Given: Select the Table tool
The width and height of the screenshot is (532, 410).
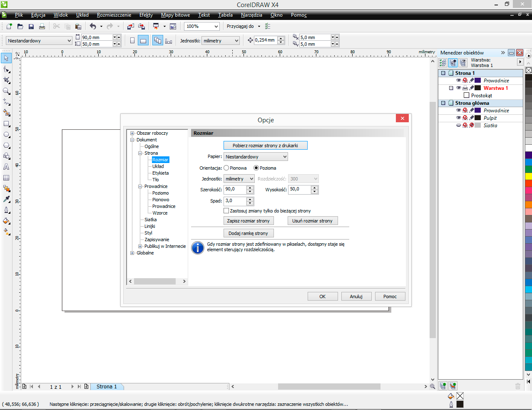Looking at the screenshot, I should pos(6,178).
